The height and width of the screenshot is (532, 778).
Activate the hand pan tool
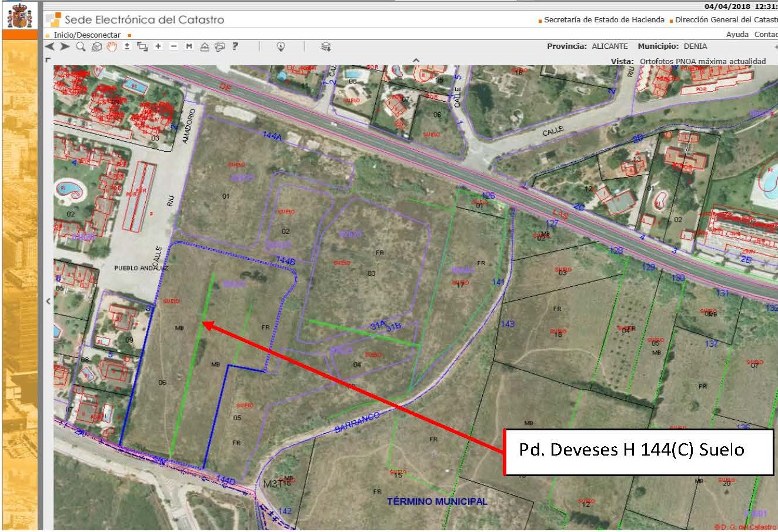point(112,46)
